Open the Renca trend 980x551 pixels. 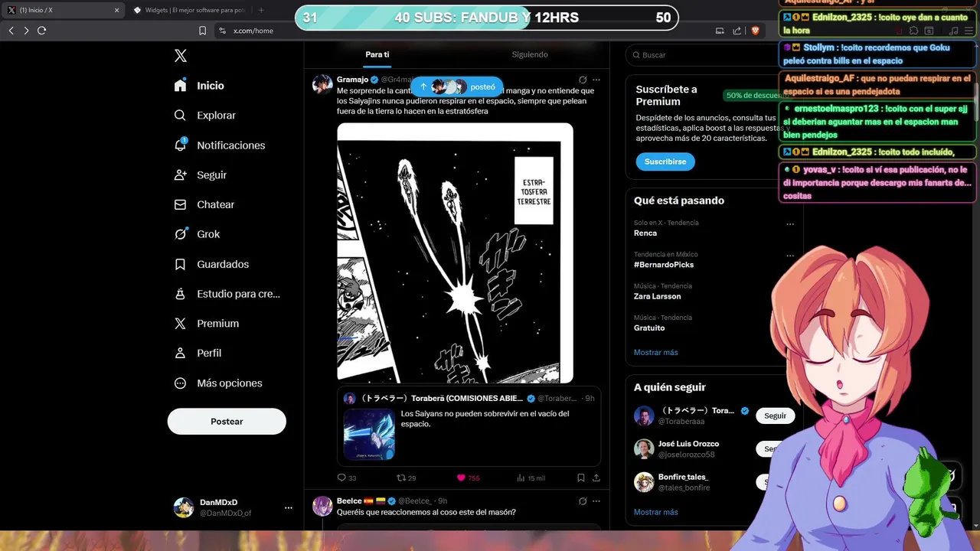[x=645, y=233]
